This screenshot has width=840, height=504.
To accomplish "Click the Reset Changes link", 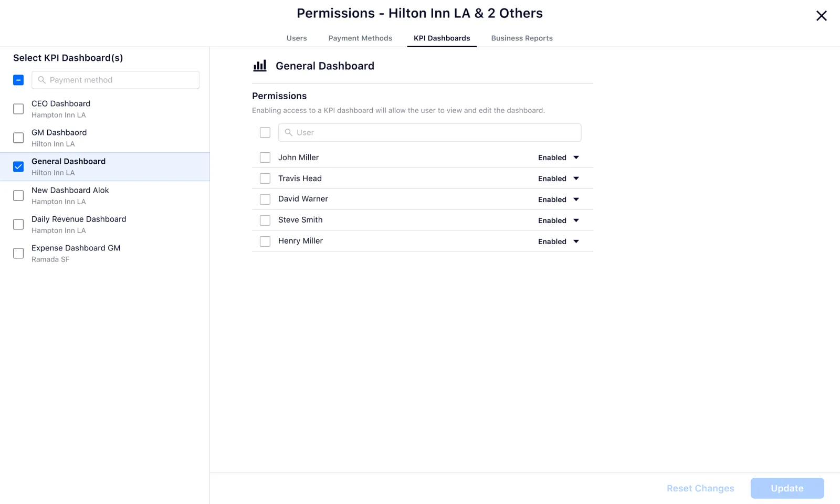I will pyautogui.click(x=700, y=488).
